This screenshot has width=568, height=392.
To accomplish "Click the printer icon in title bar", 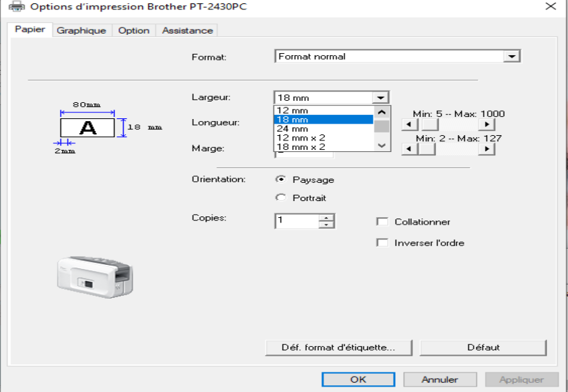I will pyautogui.click(x=17, y=7).
